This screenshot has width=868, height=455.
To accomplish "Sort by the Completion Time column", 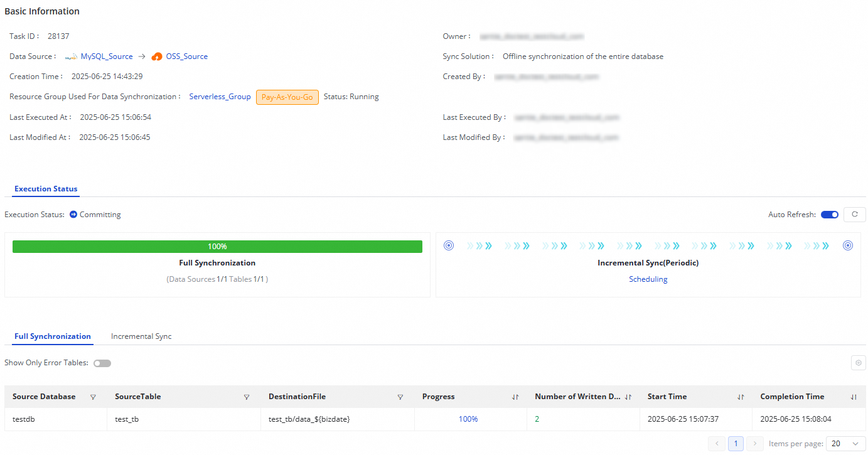I will coord(854,397).
